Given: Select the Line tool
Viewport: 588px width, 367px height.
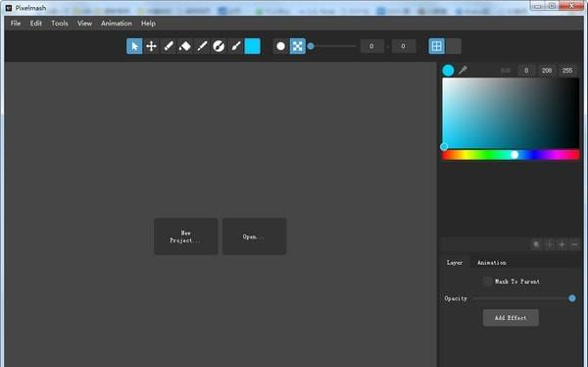Looking at the screenshot, I should pyautogui.click(x=202, y=46).
